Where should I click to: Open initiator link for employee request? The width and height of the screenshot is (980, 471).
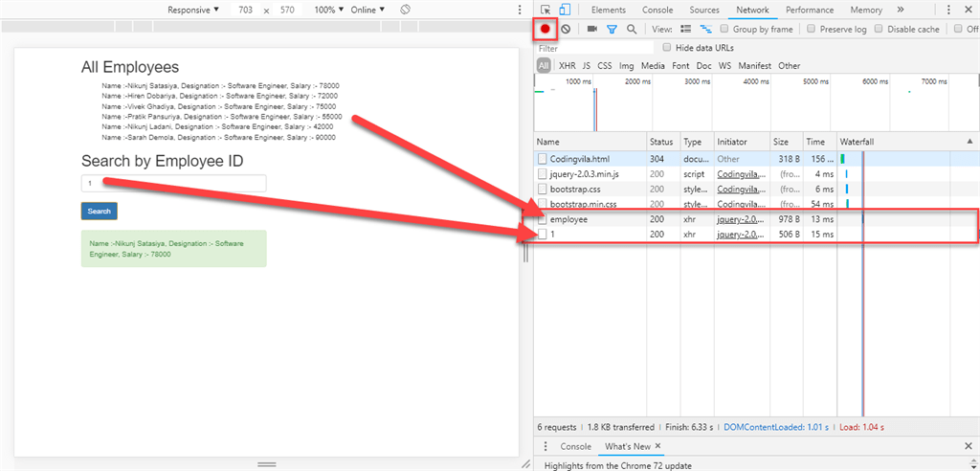pyautogui.click(x=741, y=219)
